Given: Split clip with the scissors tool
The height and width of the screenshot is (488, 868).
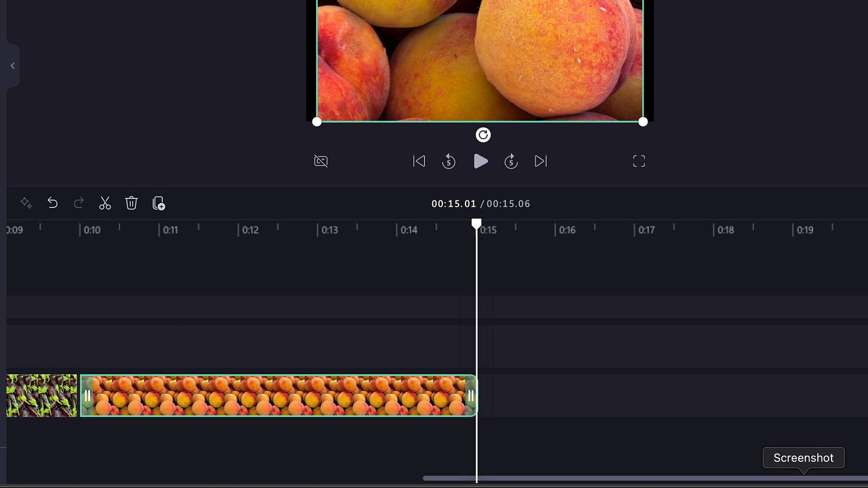Looking at the screenshot, I should pos(105,203).
